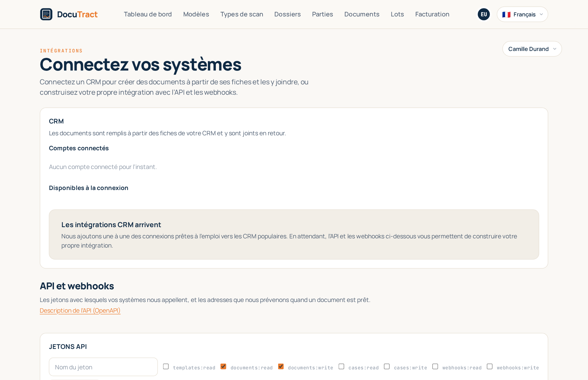Focus the Nom du jeton field
The height and width of the screenshot is (380, 588).
[x=103, y=367]
